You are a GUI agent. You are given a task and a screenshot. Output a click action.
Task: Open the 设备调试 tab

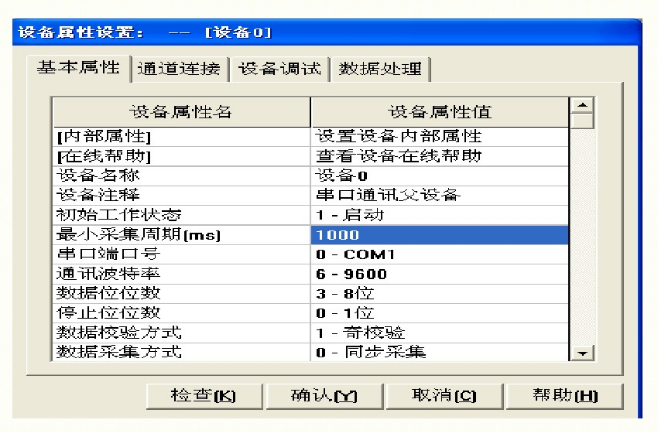point(280,69)
